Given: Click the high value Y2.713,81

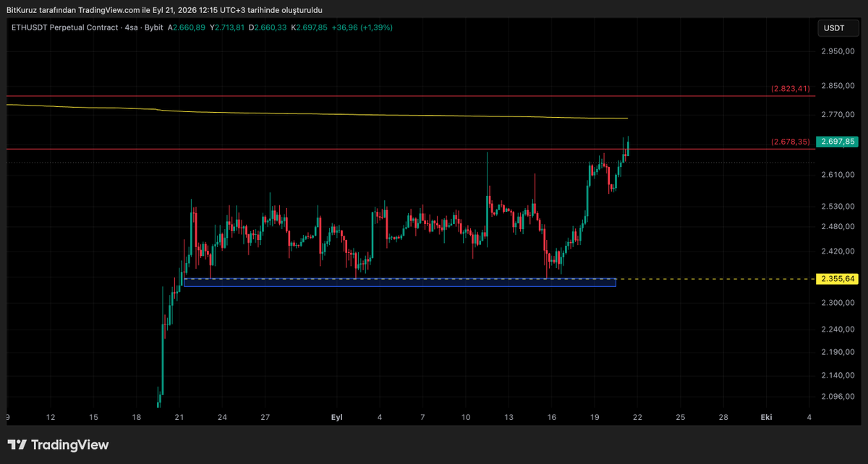Looking at the screenshot, I should point(229,27).
